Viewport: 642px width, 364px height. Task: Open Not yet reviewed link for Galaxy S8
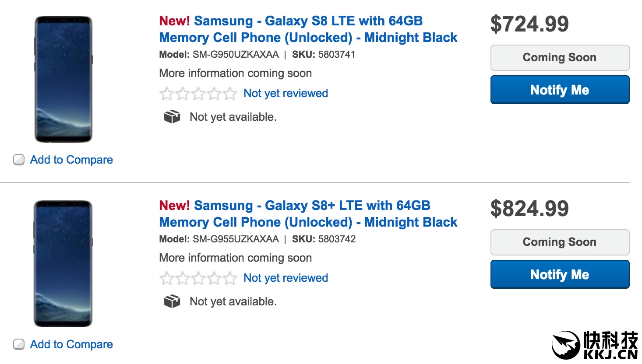286,93
